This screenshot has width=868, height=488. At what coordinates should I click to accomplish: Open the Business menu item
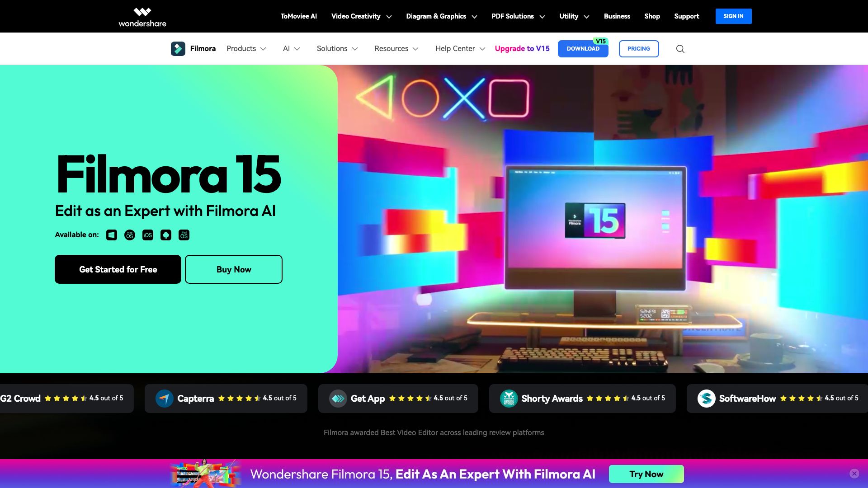pyautogui.click(x=617, y=16)
